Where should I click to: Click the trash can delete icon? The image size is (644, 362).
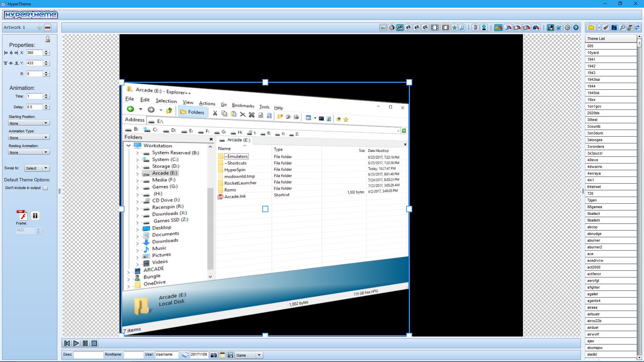pyautogui.click(x=630, y=28)
